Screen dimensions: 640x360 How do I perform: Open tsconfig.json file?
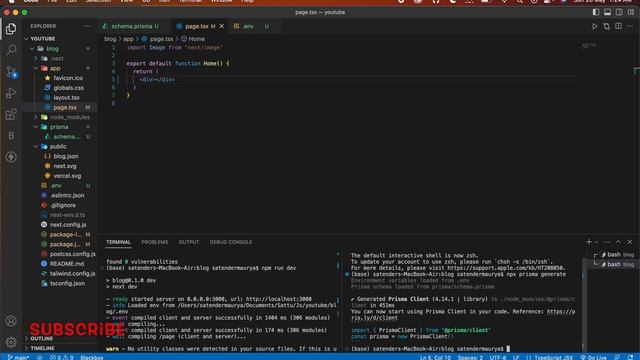click(67, 284)
